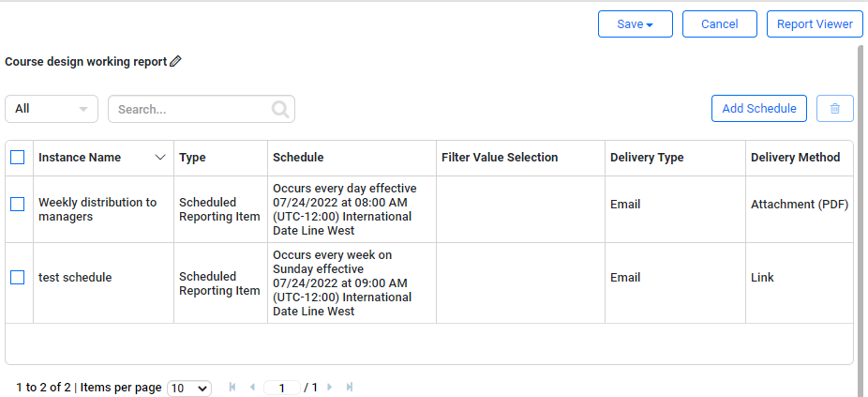Click '1 to 2 of 2' pagination text

pos(44,388)
